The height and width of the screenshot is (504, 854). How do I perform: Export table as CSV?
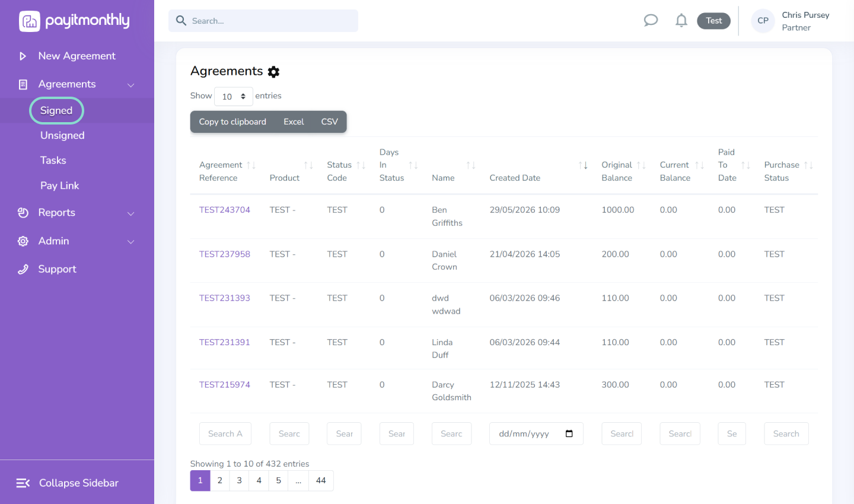click(330, 122)
